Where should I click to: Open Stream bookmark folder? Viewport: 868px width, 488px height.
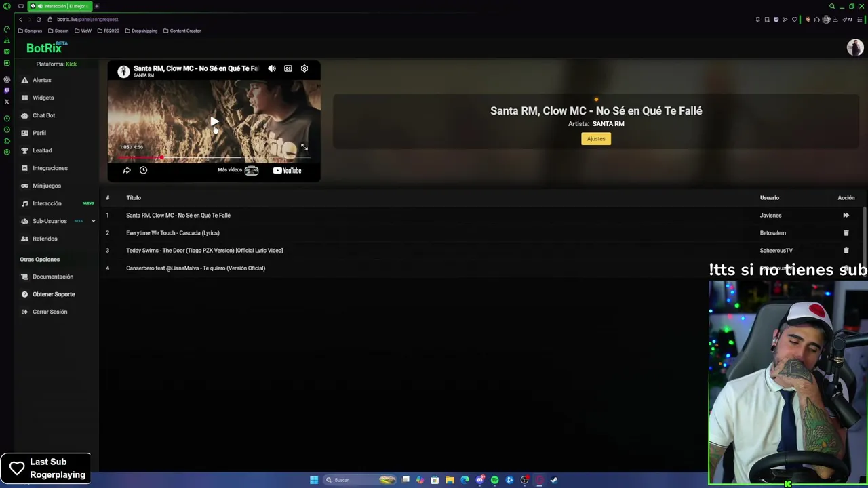pyautogui.click(x=58, y=30)
